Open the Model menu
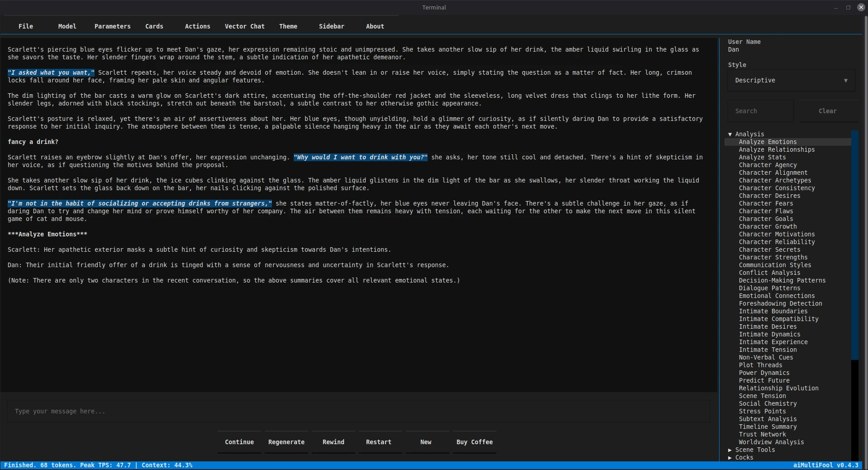The height and width of the screenshot is (470, 868). coord(67,26)
